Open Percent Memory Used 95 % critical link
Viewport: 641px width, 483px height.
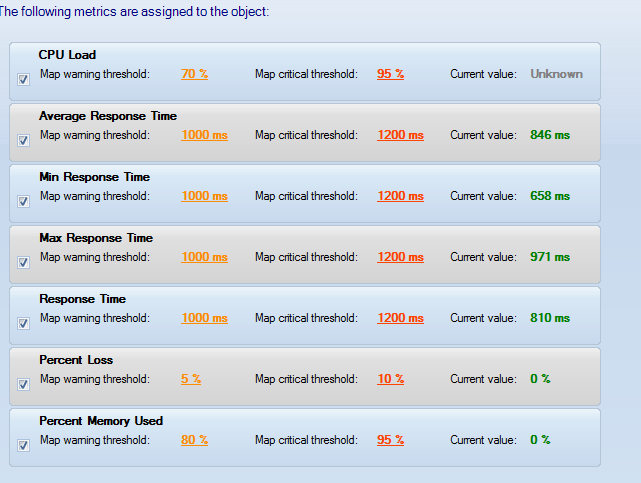(390, 440)
